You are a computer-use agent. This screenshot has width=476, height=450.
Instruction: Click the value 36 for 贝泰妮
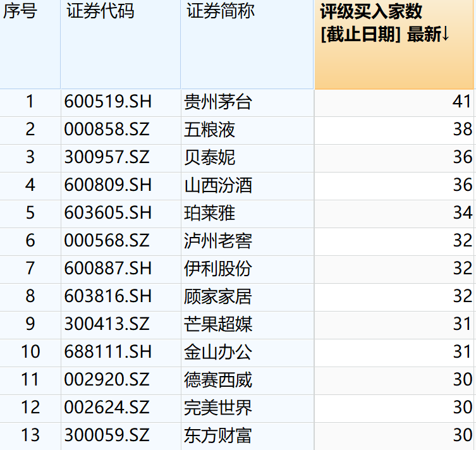point(463,157)
